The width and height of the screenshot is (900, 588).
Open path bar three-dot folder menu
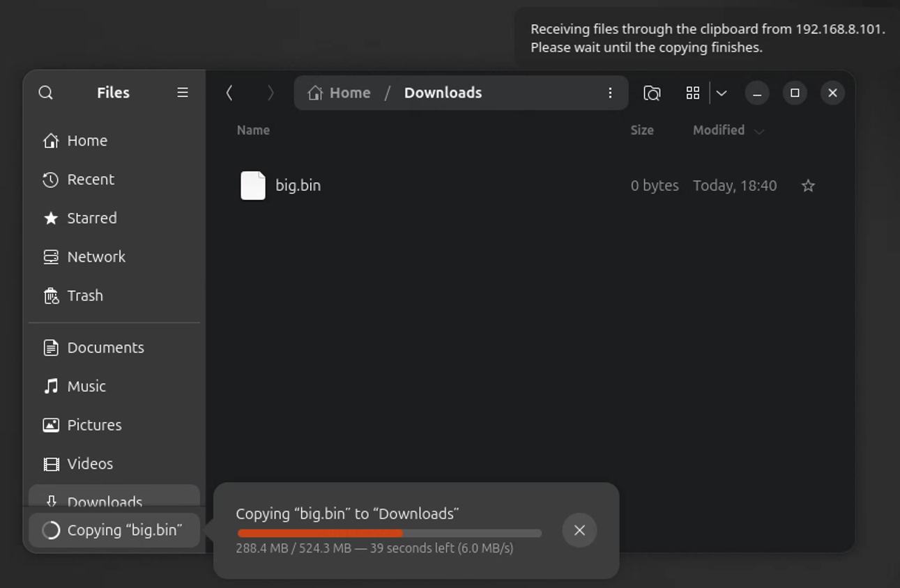610,93
